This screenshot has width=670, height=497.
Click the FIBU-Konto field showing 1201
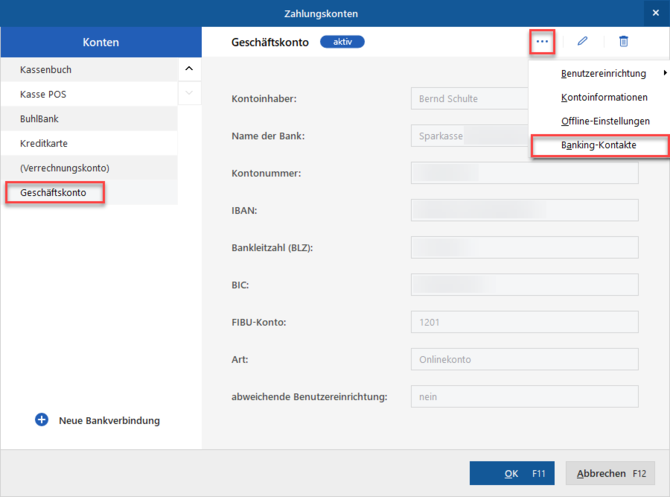click(525, 322)
